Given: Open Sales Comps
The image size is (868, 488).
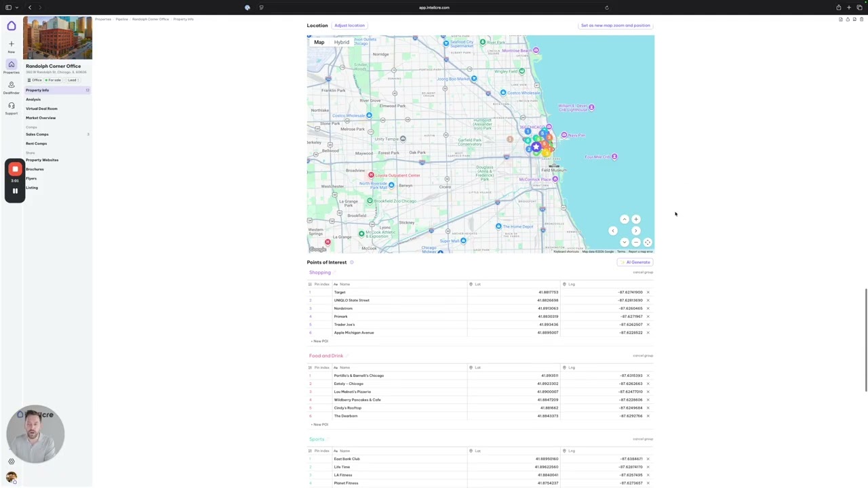Looking at the screenshot, I should pos(37,134).
